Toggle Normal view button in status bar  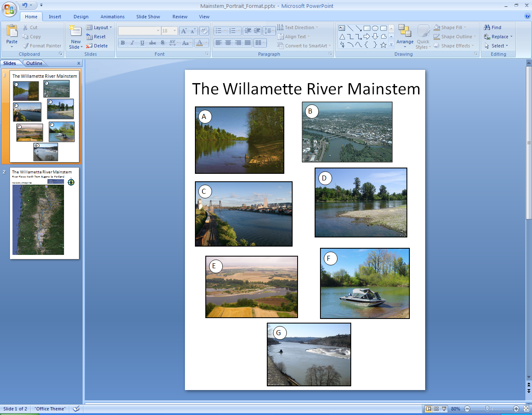[429, 409]
